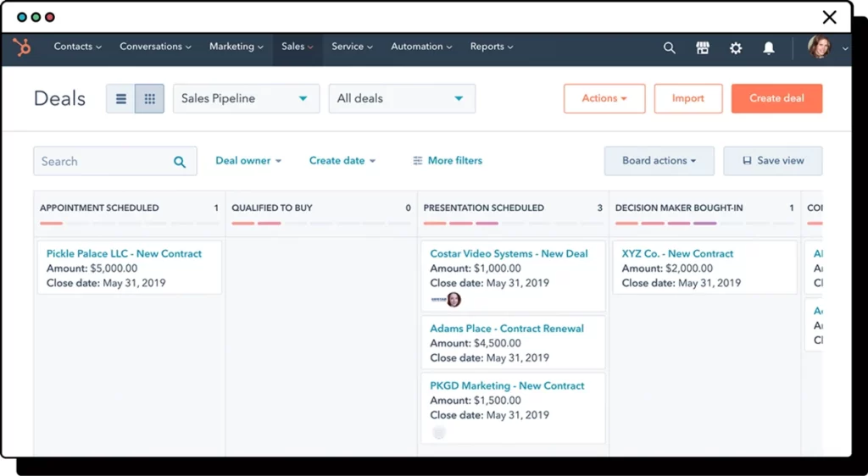Open the notifications bell
The height and width of the screenshot is (476, 868).
[x=769, y=48]
